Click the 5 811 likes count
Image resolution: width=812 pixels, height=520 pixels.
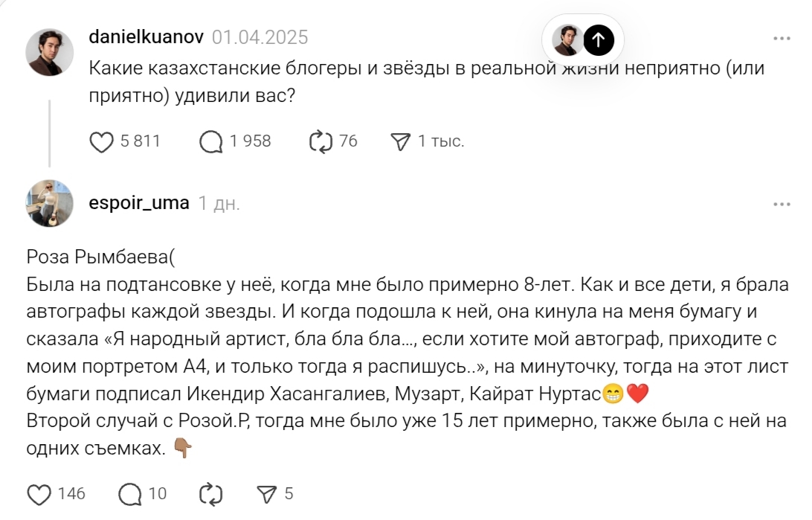click(x=141, y=141)
